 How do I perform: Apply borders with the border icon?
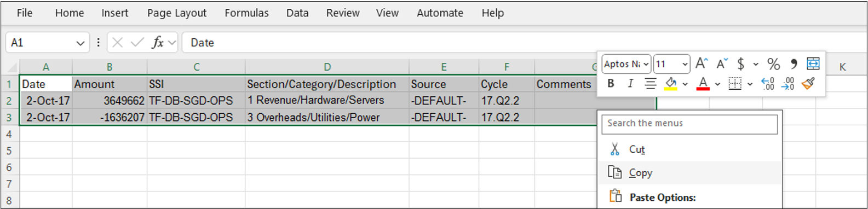(x=735, y=84)
